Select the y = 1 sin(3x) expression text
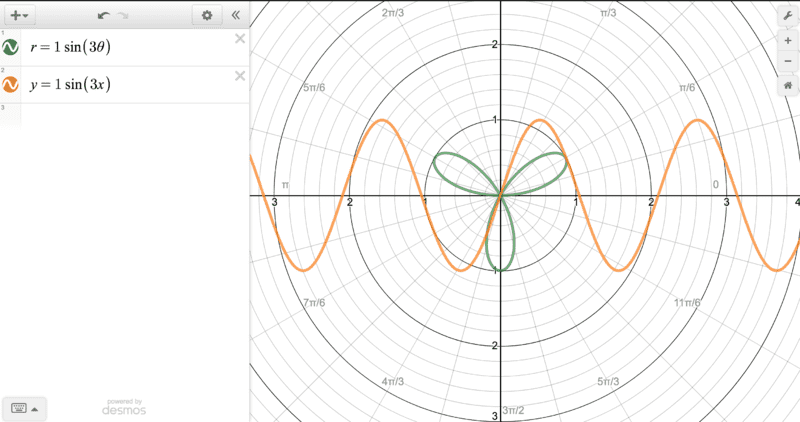The width and height of the screenshot is (800, 422). pyautogui.click(x=130, y=85)
